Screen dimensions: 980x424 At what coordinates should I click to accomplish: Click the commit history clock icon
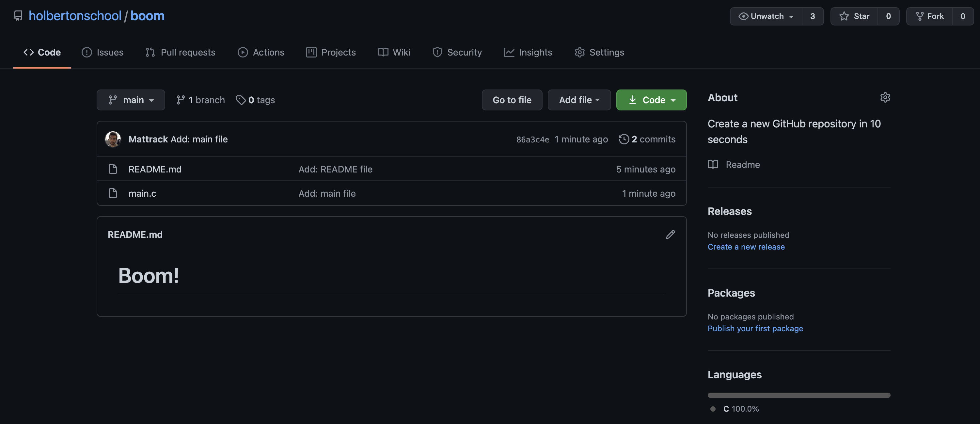624,139
